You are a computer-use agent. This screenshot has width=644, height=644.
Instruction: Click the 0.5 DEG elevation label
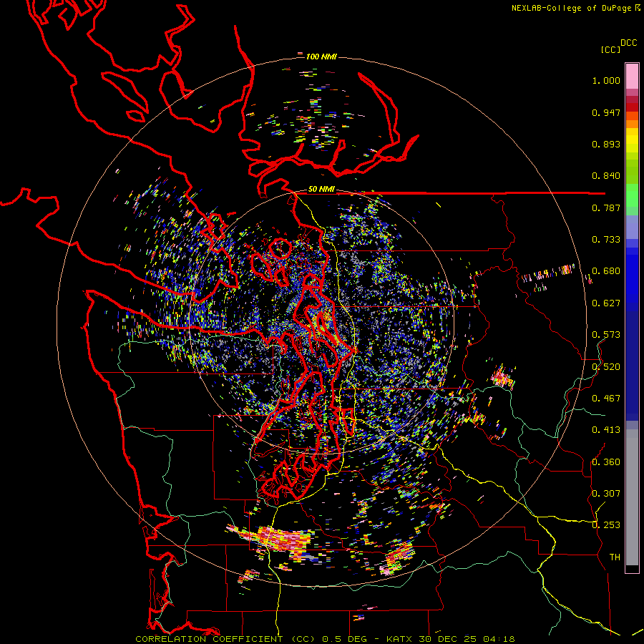click(344, 639)
